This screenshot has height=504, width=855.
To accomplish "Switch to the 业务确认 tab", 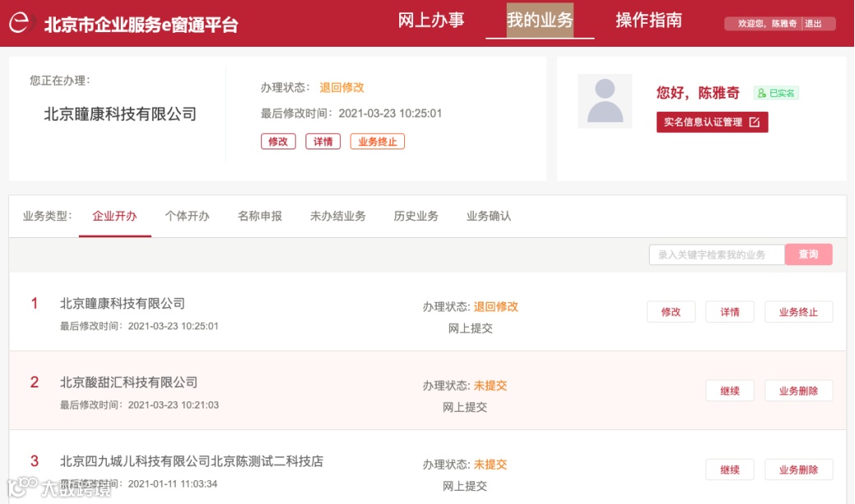I will tap(489, 217).
